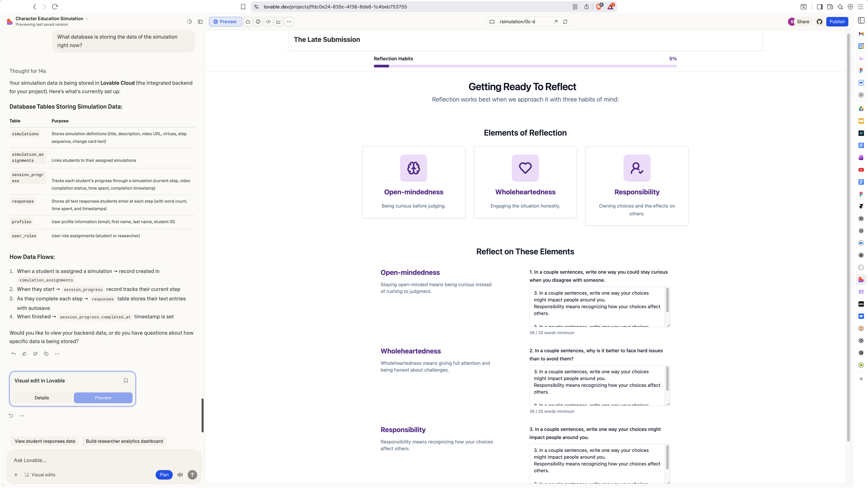
Task: Open the toolbar more options menu
Action: pyautogui.click(x=289, y=22)
